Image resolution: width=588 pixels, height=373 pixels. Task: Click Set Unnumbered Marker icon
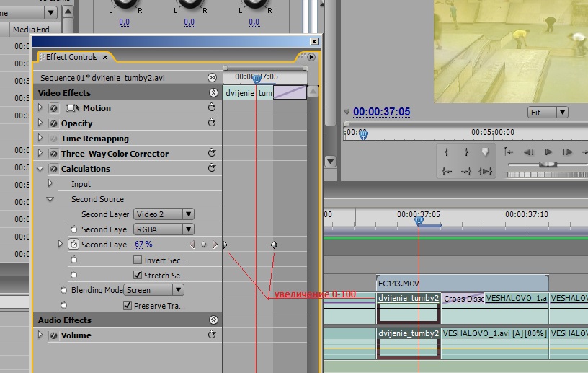(x=485, y=152)
